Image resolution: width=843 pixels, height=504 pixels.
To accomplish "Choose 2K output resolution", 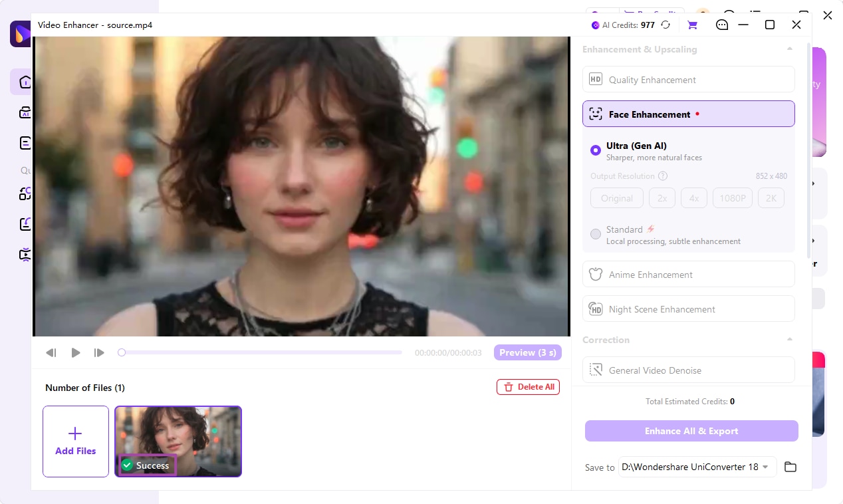I will pyautogui.click(x=771, y=198).
